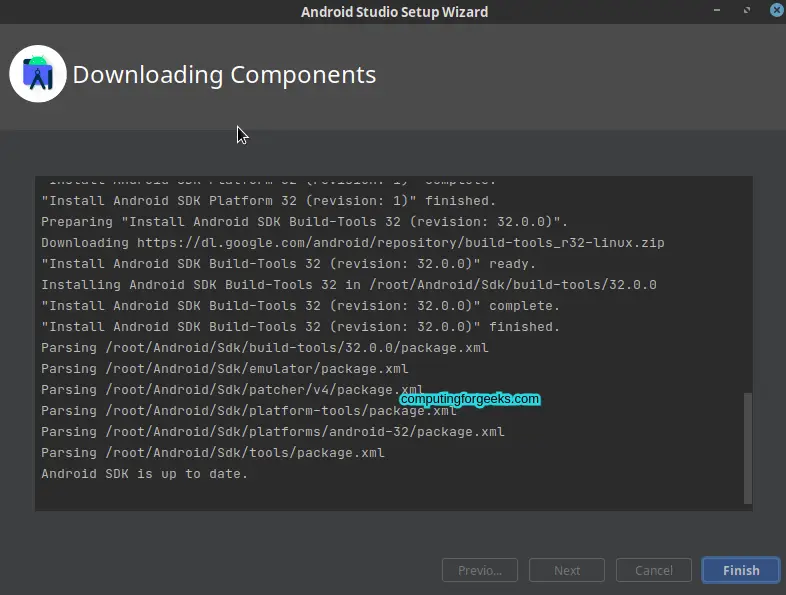Click the disabled Cancel button
Image resolution: width=786 pixels, height=595 pixels.
coord(654,570)
